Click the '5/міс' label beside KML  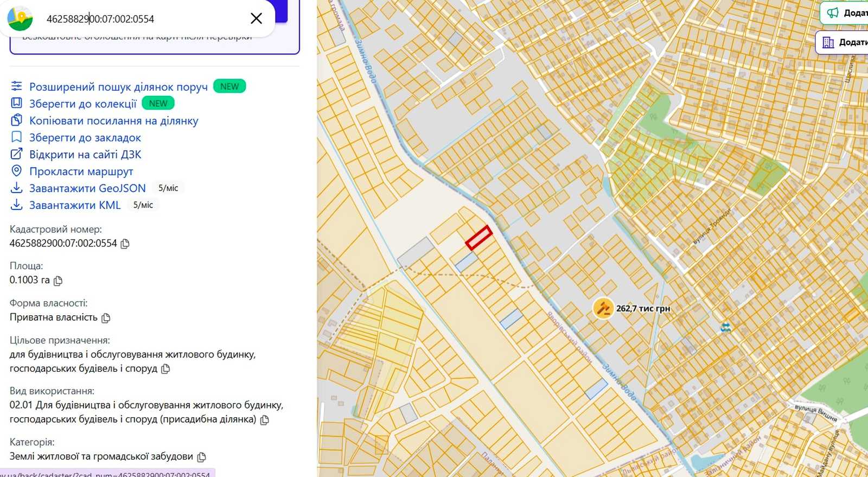click(143, 205)
